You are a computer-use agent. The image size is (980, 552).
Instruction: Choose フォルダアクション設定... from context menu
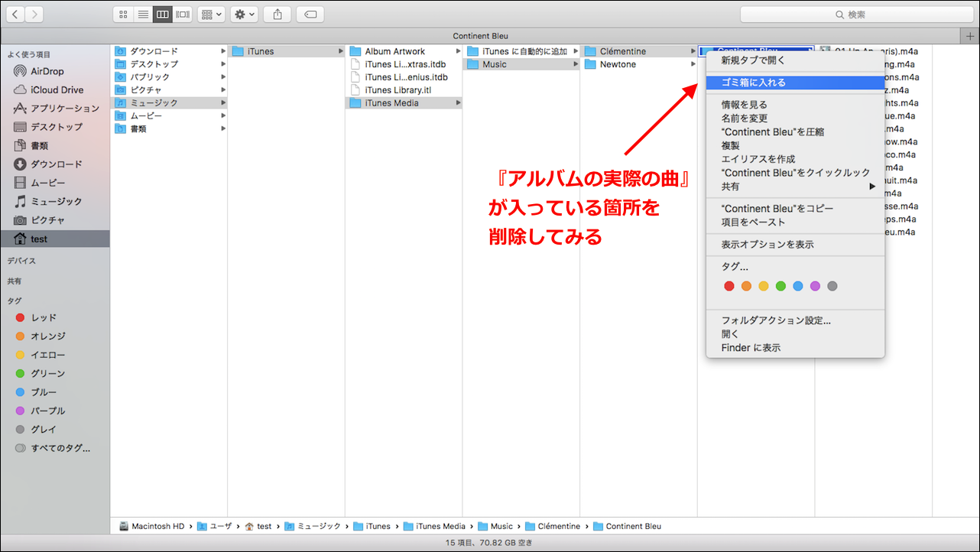coord(795,321)
